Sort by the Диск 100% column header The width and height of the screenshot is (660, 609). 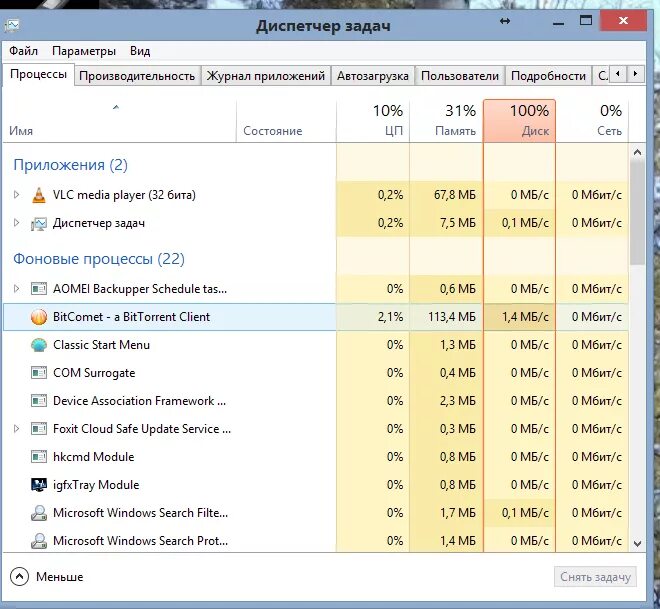[x=519, y=121]
